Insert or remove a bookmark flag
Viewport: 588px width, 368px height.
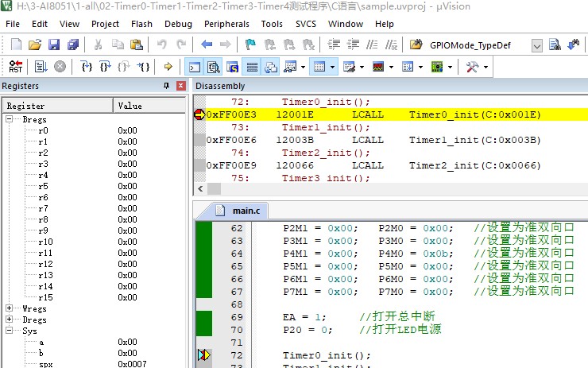click(250, 45)
